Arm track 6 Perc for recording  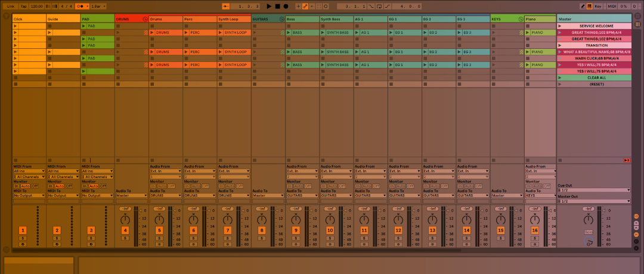(x=193, y=244)
